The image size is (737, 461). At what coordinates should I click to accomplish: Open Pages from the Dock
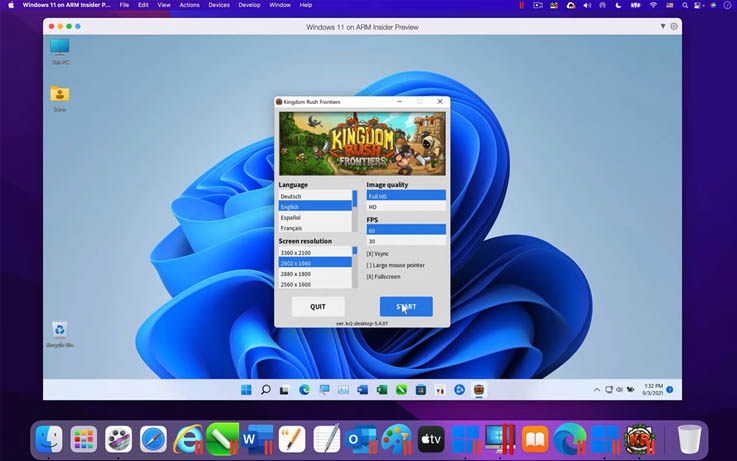292,439
